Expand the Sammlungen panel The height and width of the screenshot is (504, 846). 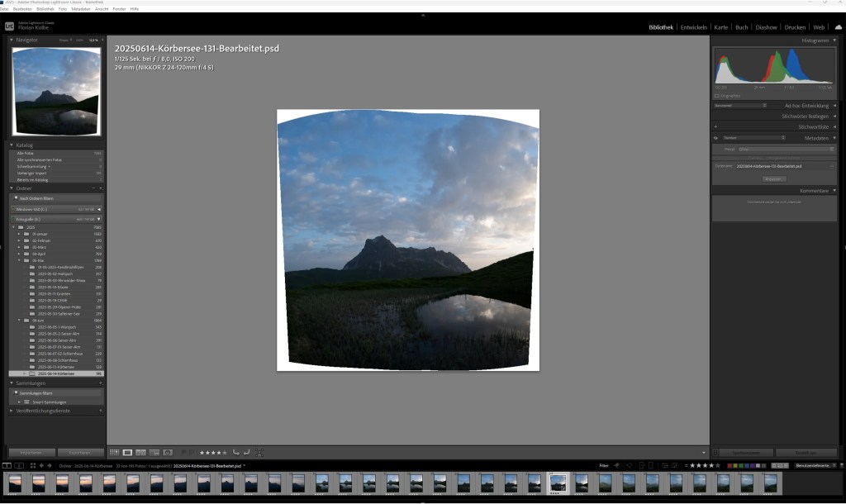pos(33,383)
